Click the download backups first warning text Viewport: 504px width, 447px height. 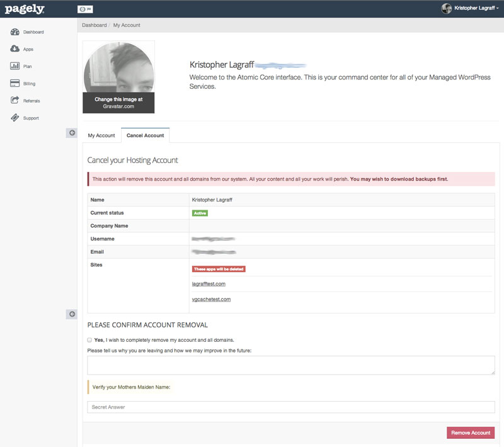[399, 179]
